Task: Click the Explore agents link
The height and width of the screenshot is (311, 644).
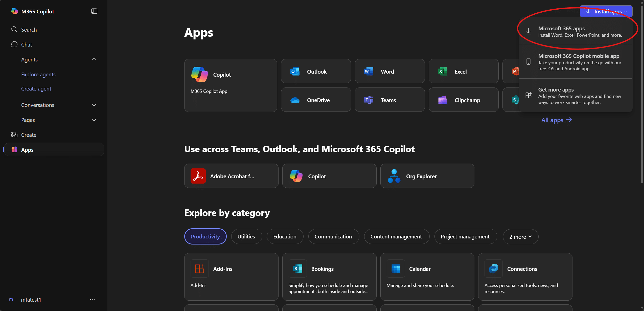Action: tap(38, 74)
